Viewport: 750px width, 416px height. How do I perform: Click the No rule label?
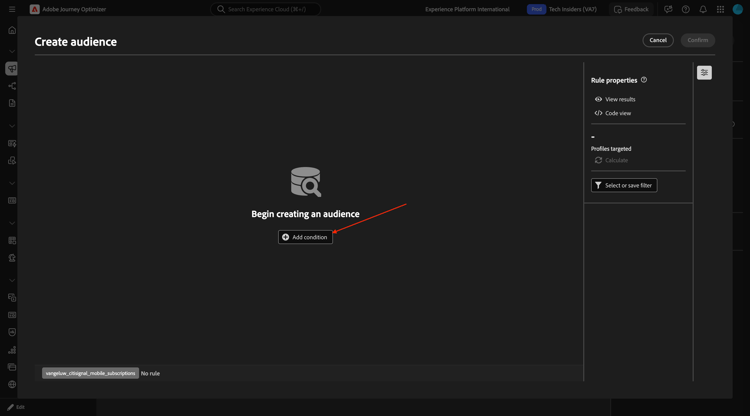[150, 373]
